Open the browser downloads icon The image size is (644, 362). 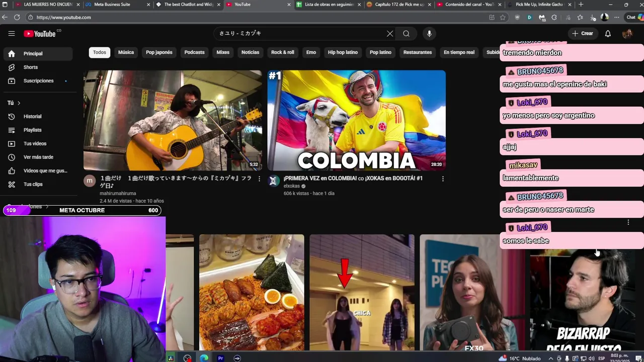593,17
